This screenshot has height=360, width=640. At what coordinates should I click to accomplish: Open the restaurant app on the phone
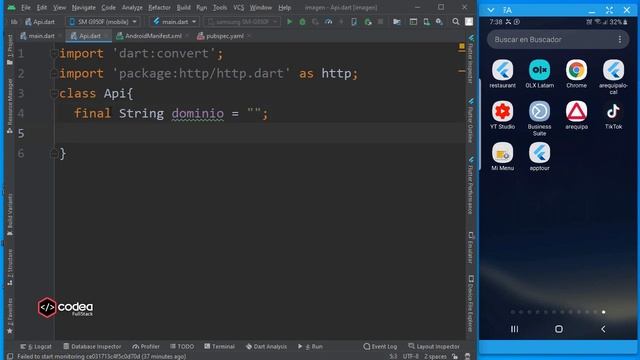pos(502,73)
